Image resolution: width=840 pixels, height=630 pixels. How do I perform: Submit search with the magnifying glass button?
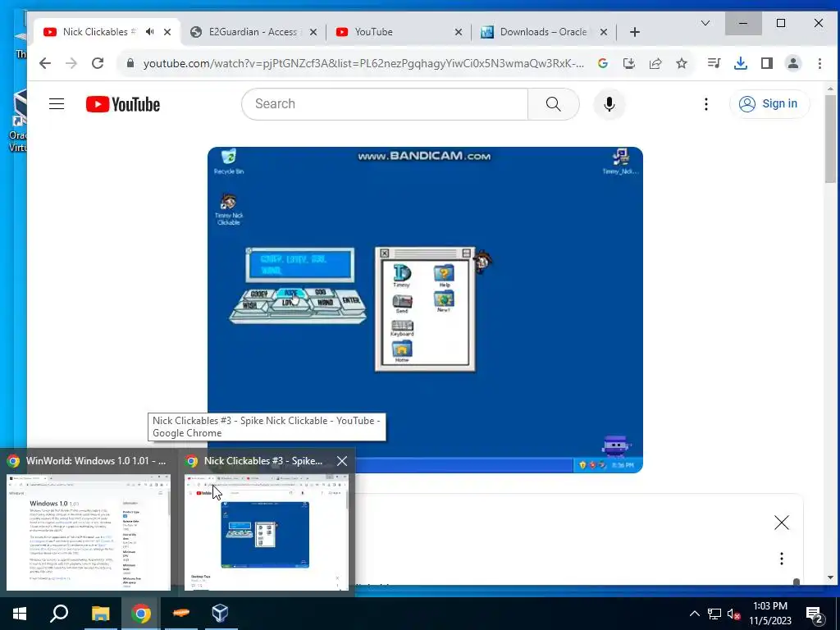[554, 104]
